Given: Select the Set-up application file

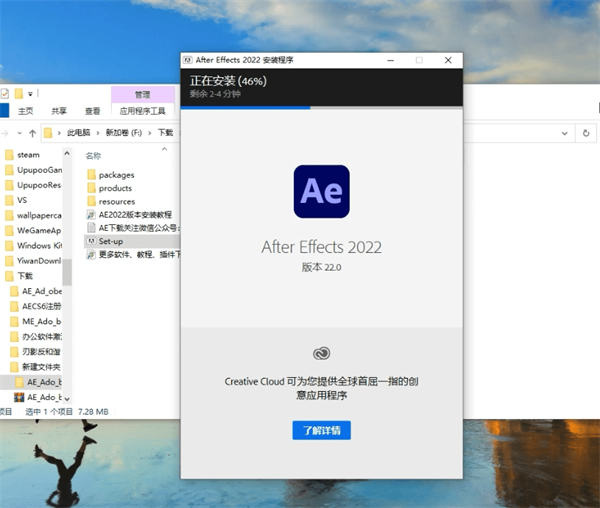Looking at the screenshot, I should point(132,241).
